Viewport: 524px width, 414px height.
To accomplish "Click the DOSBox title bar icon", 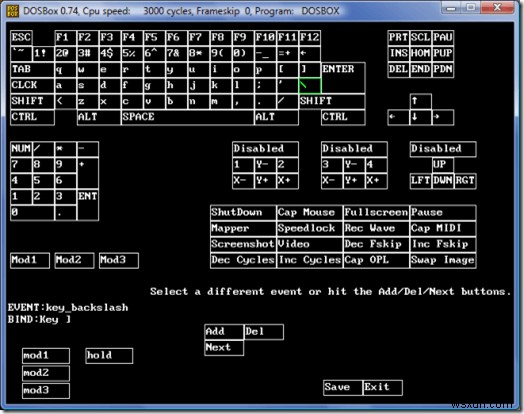I will [13, 11].
